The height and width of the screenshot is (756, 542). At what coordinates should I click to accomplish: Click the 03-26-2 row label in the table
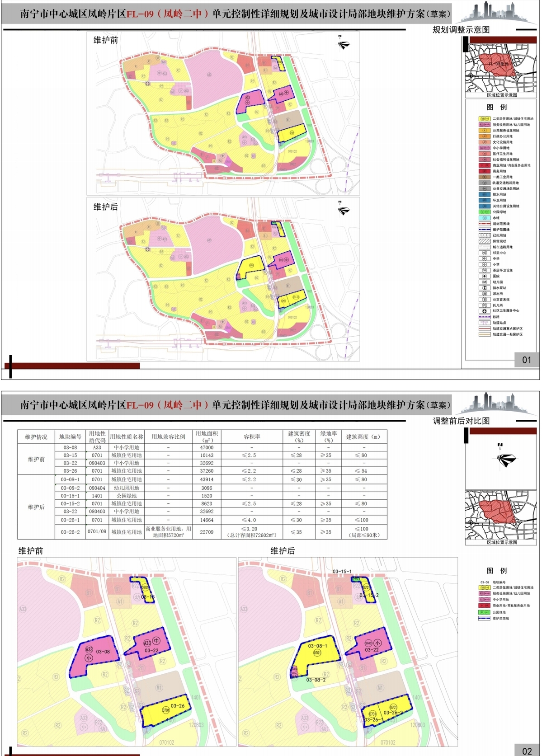pos(70,532)
